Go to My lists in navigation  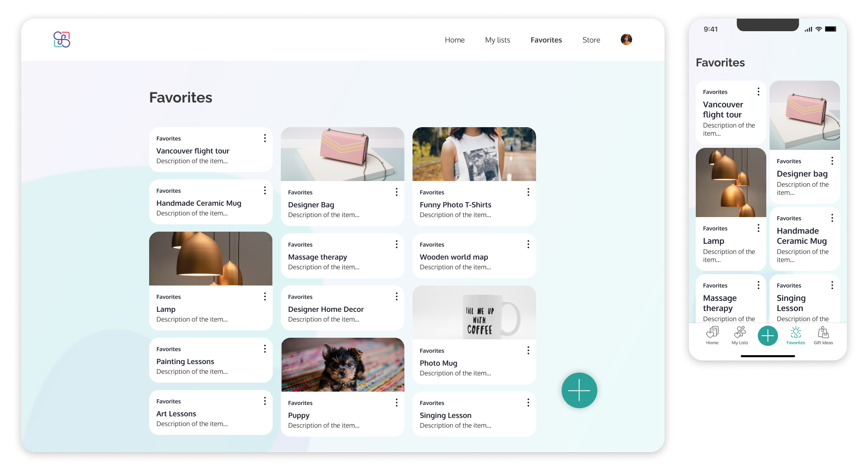[497, 40]
